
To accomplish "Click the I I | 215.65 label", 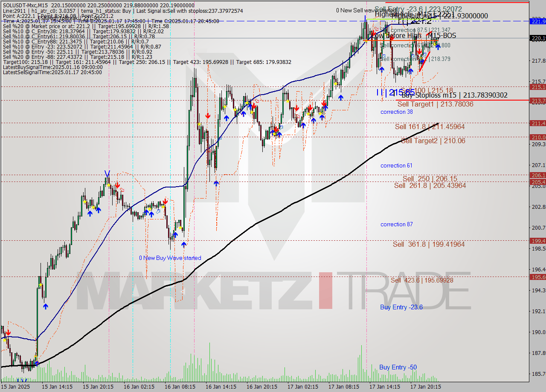I will click(395, 92).
